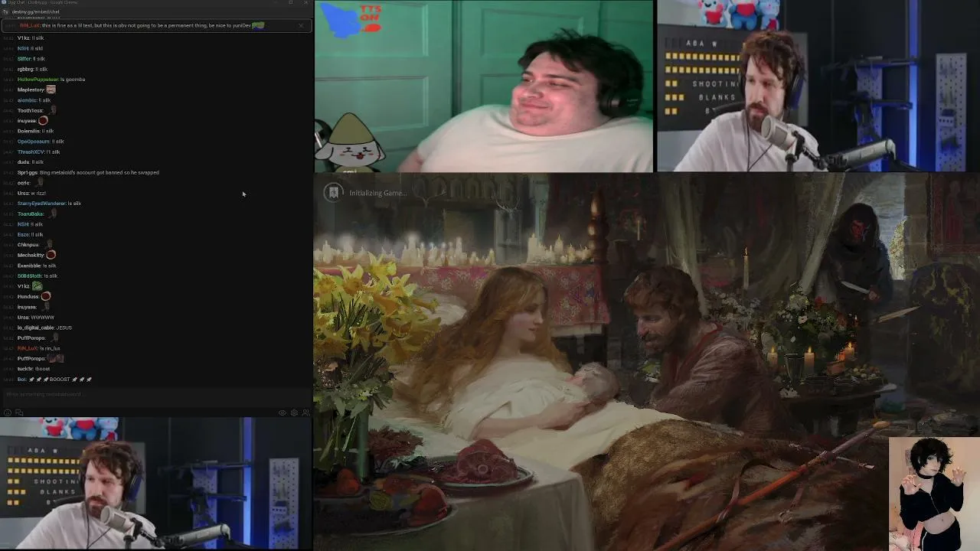Click username ToaruBaka in chat
Viewport: 980px width, 551px height.
[31, 214]
